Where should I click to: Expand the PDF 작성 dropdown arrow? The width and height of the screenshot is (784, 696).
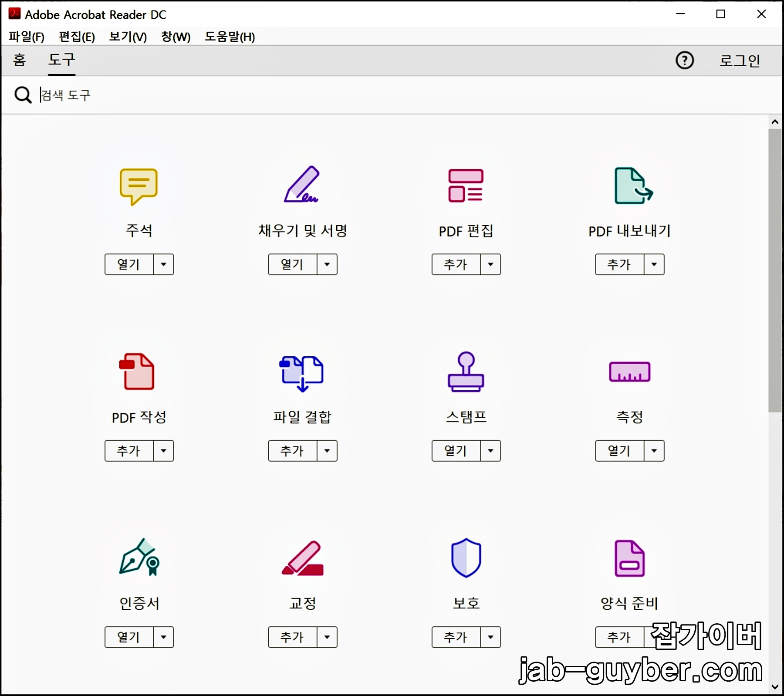[163, 451]
